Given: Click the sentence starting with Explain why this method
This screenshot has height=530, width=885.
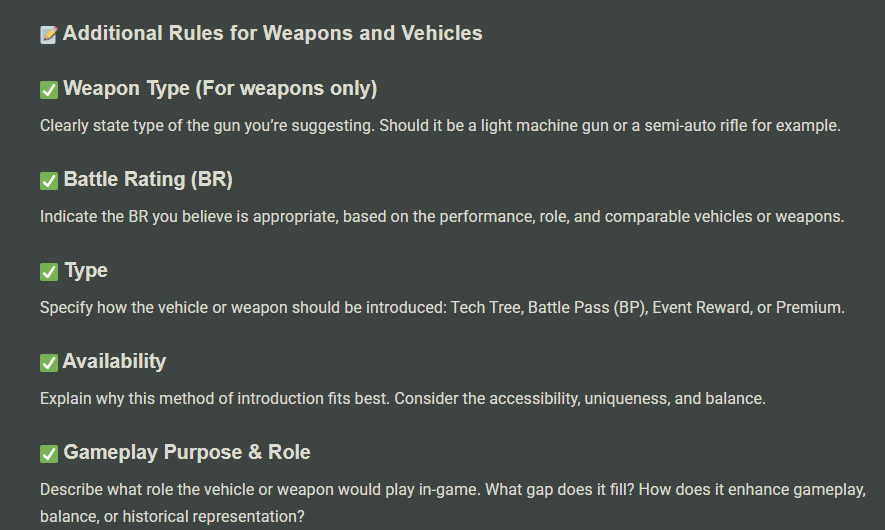Looking at the screenshot, I should coord(402,399).
